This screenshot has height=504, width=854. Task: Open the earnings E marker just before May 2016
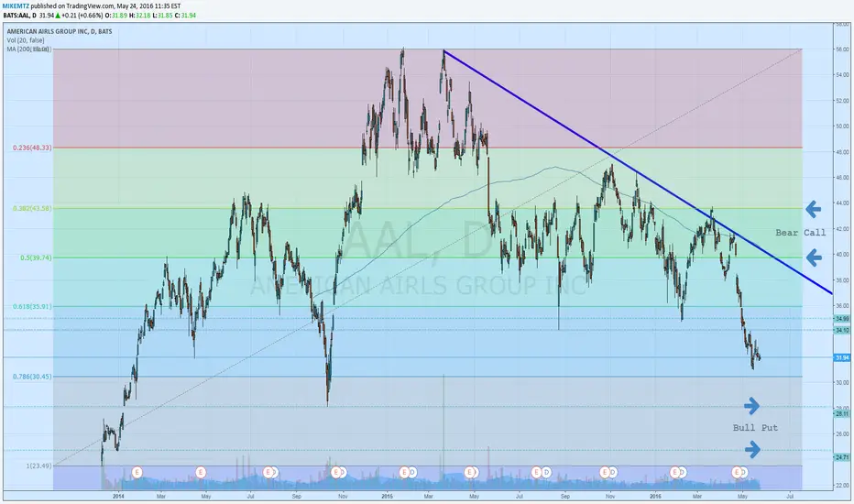(737, 473)
